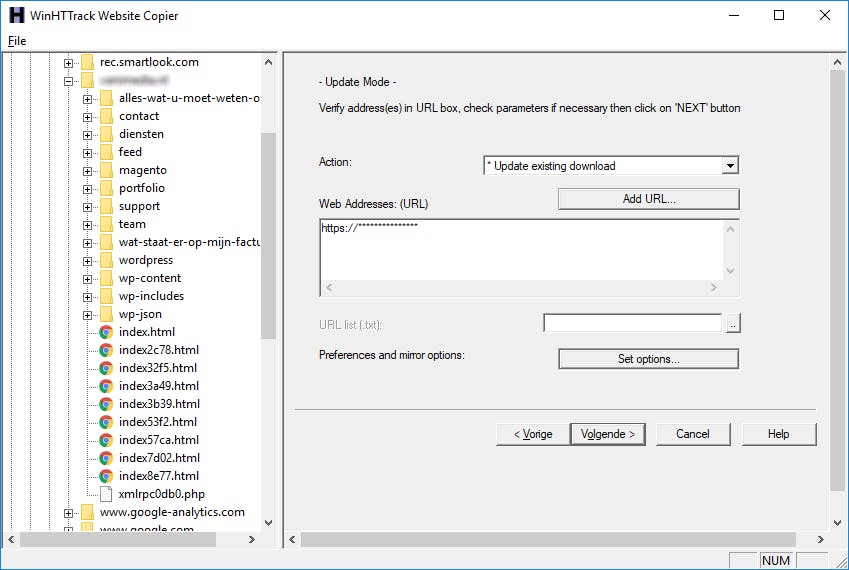
Task: Open the File menu
Action: pyautogui.click(x=16, y=41)
